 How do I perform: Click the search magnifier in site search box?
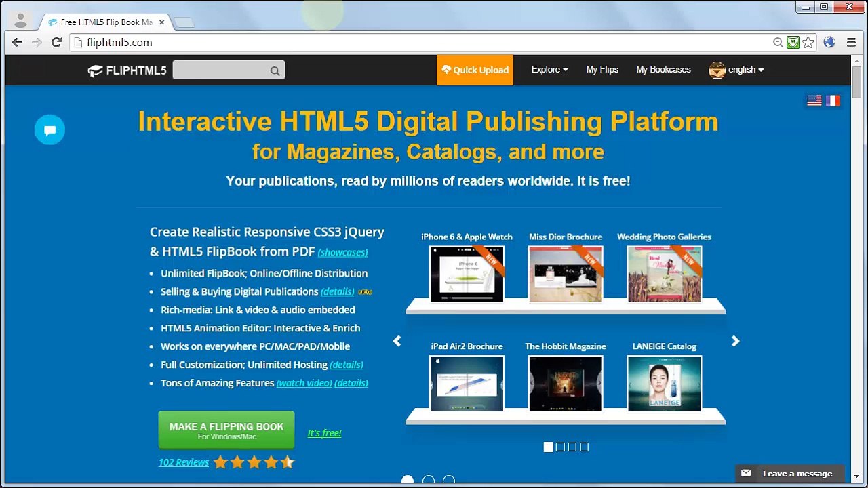(x=275, y=70)
